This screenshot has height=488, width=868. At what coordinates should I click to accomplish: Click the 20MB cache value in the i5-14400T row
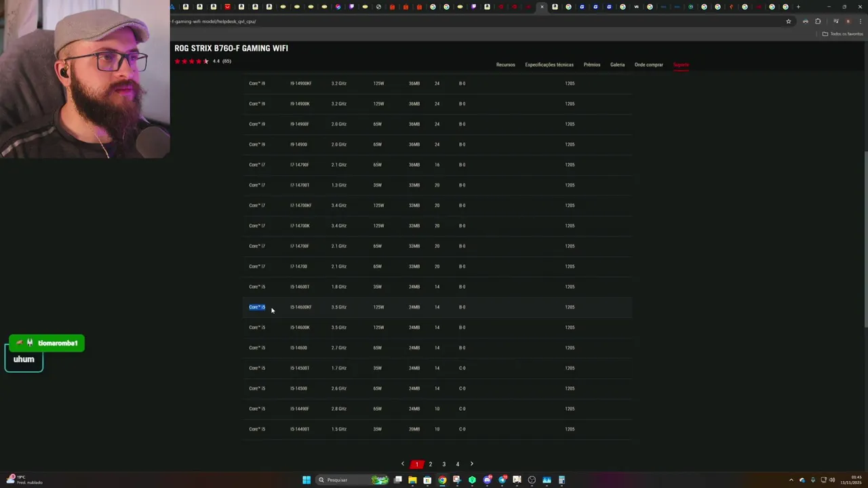pos(414,429)
